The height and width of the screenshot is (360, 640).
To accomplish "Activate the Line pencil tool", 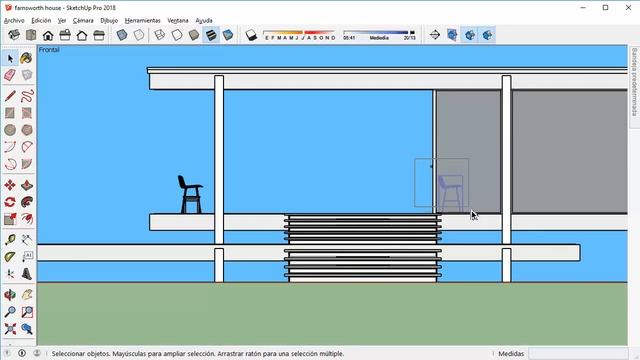I will coord(10,96).
